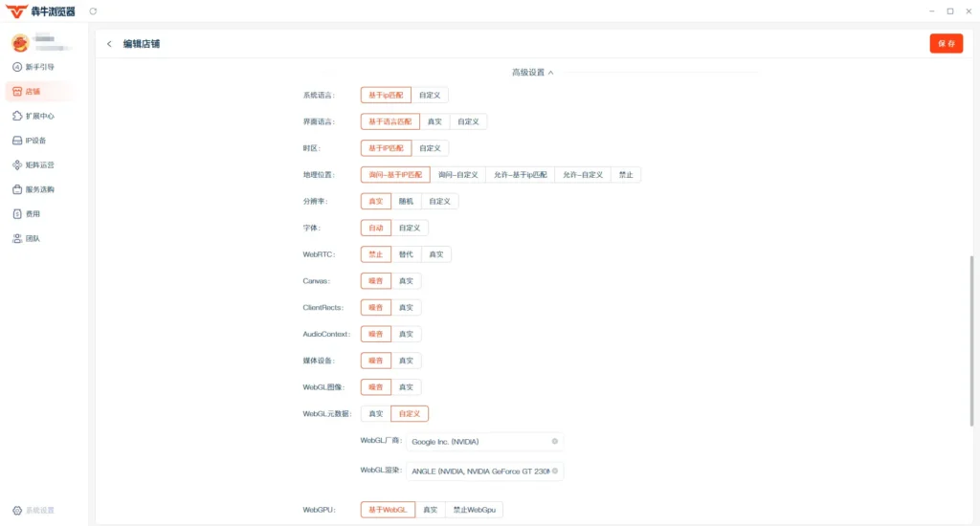Viewport: 980px width, 526px height.
Task: Click the vertical scrollbar on the right
Action: pyautogui.click(x=971, y=340)
